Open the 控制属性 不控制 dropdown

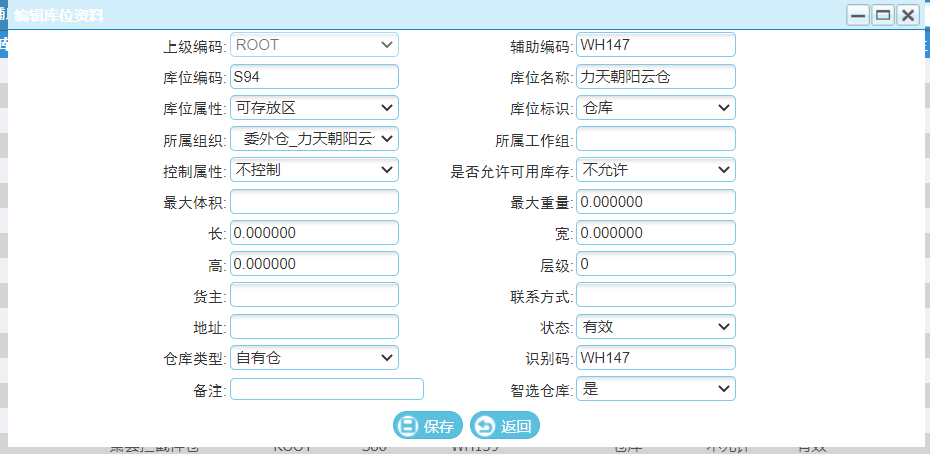pyautogui.click(x=314, y=170)
